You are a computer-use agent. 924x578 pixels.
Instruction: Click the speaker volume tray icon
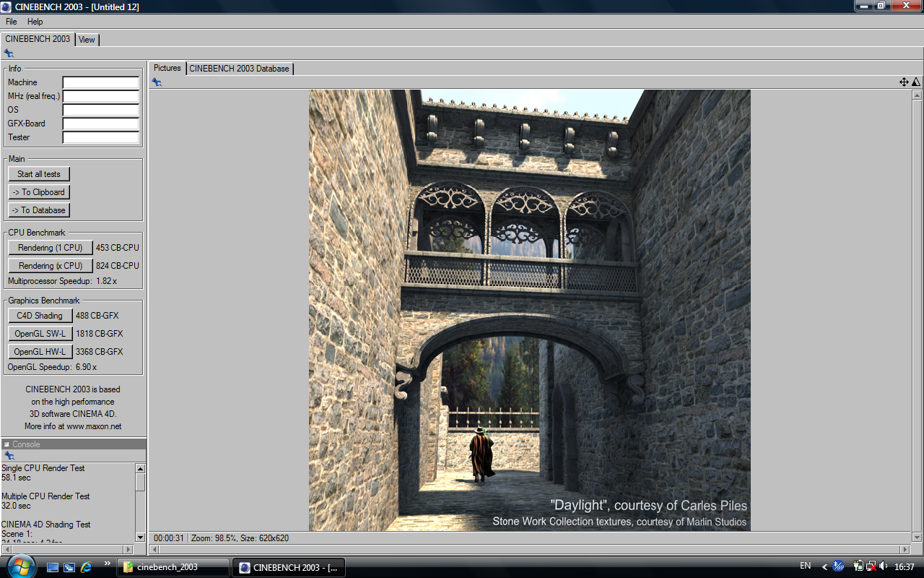pos(884,566)
